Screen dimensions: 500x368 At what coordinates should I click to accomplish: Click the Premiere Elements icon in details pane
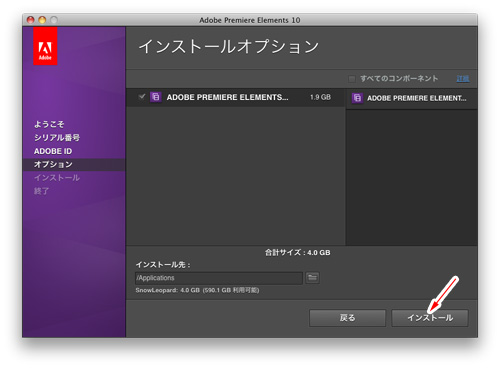pos(357,98)
